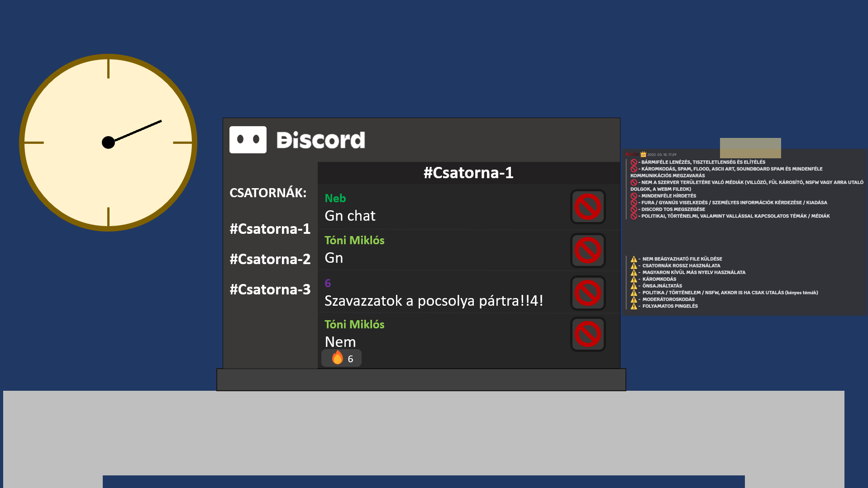Click the tan sticky note on rules
The width and height of the screenshot is (868, 488).
(750, 148)
